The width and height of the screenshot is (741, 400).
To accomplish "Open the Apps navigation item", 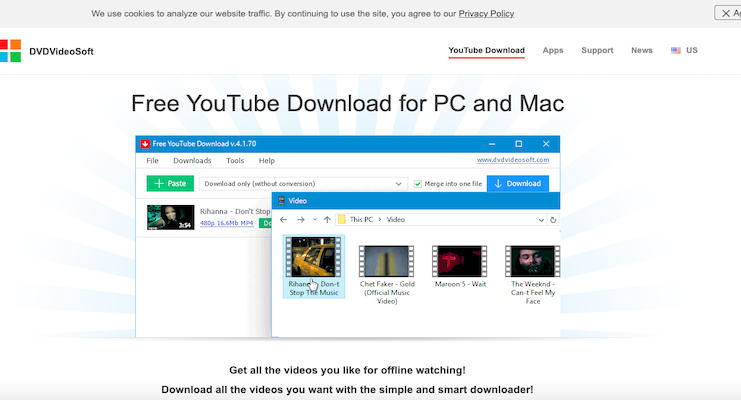I will pyautogui.click(x=553, y=50).
